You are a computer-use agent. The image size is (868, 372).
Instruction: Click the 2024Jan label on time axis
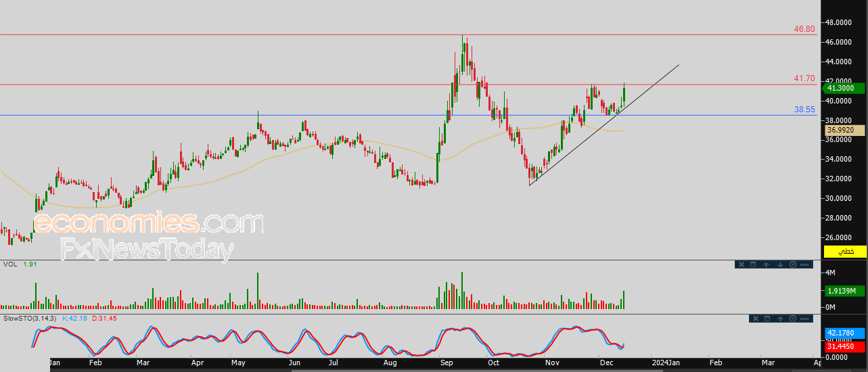(666, 363)
